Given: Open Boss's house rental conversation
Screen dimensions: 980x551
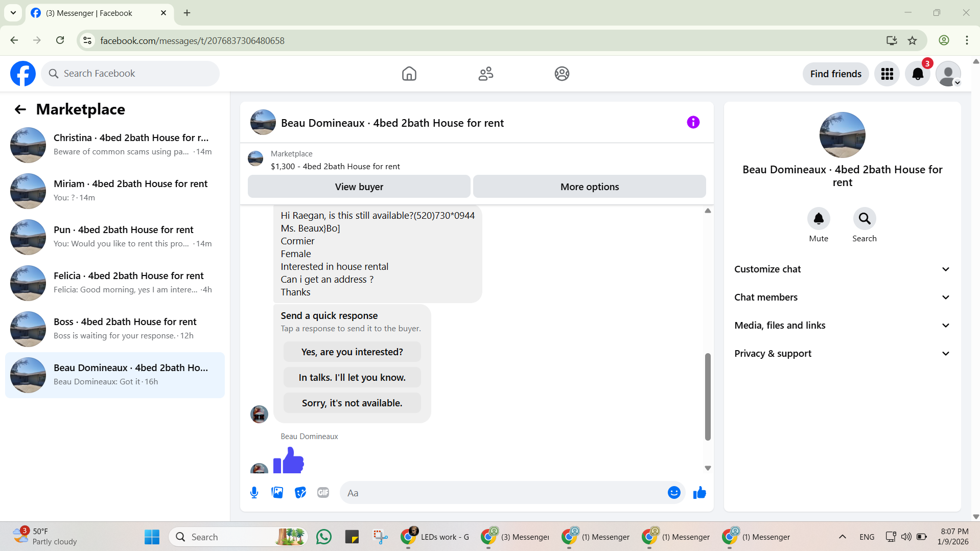Looking at the screenshot, I should pyautogui.click(x=115, y=329).
